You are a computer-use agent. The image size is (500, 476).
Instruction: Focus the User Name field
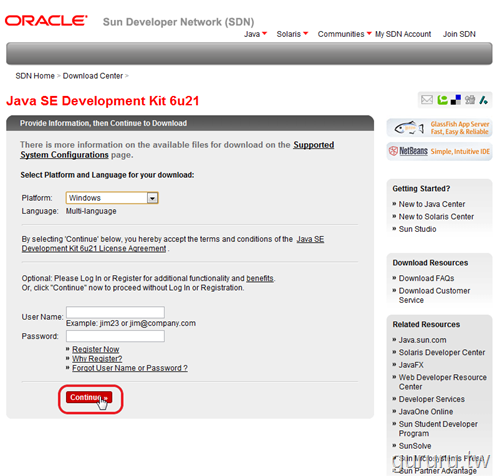(115, 312)
